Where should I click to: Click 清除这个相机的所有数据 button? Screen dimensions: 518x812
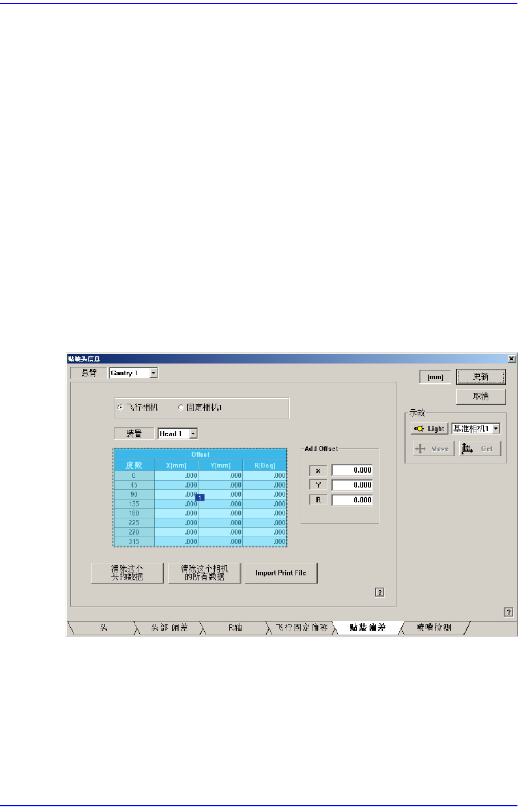tap(204, 573)
